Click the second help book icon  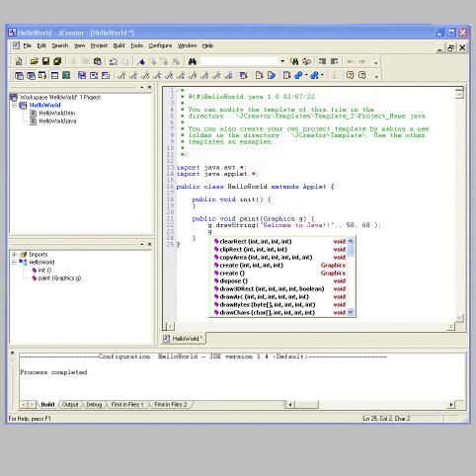click(x=361, y=76)
